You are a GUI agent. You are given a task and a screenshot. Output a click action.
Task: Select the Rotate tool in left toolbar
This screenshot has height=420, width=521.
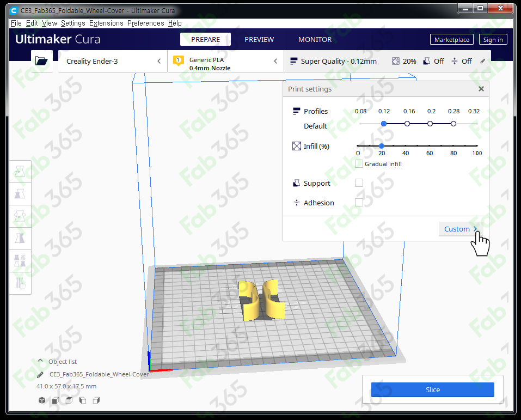20,216
